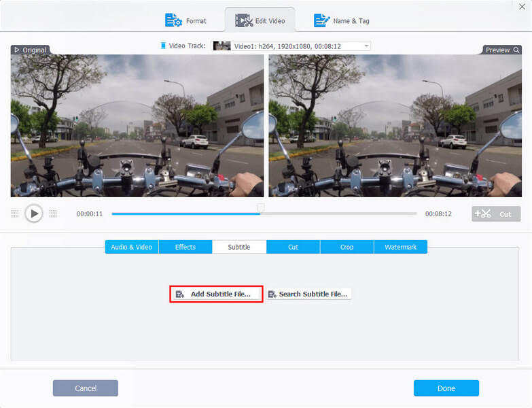Select the Subtitle tab

click(x=239, y=247)
